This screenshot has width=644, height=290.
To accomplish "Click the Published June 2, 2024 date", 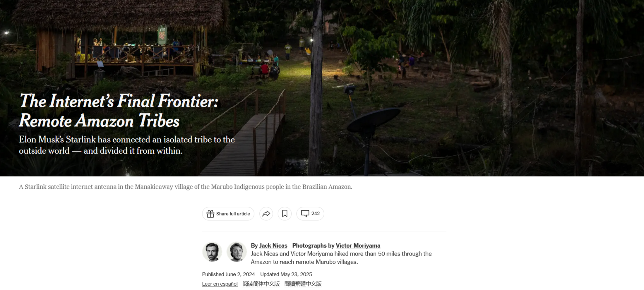I will [x=228, y=274].
